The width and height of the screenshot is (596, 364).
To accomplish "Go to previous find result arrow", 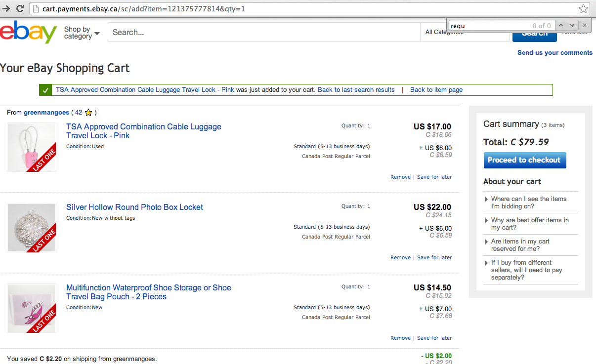I will pyautogui.click(x=561, y=25).
